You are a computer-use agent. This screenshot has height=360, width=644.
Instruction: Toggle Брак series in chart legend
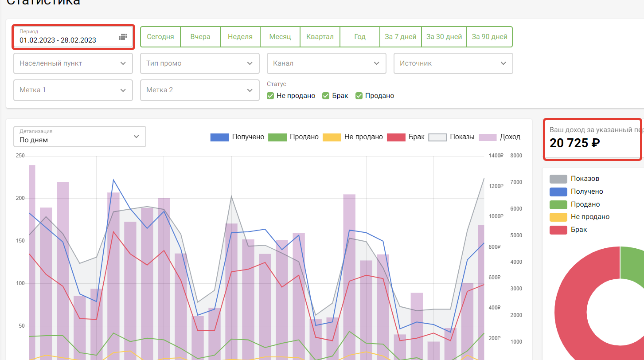pos(406,137)
